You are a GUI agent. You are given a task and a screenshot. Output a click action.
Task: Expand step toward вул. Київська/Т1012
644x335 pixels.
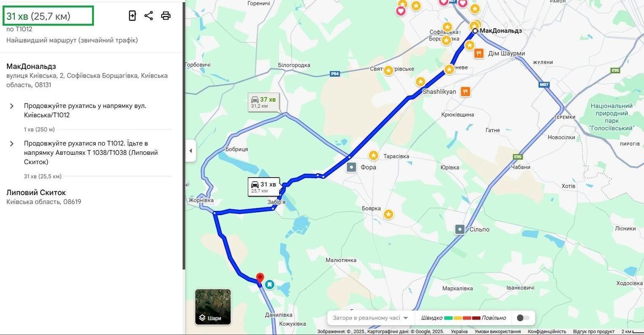coord(12,106)
